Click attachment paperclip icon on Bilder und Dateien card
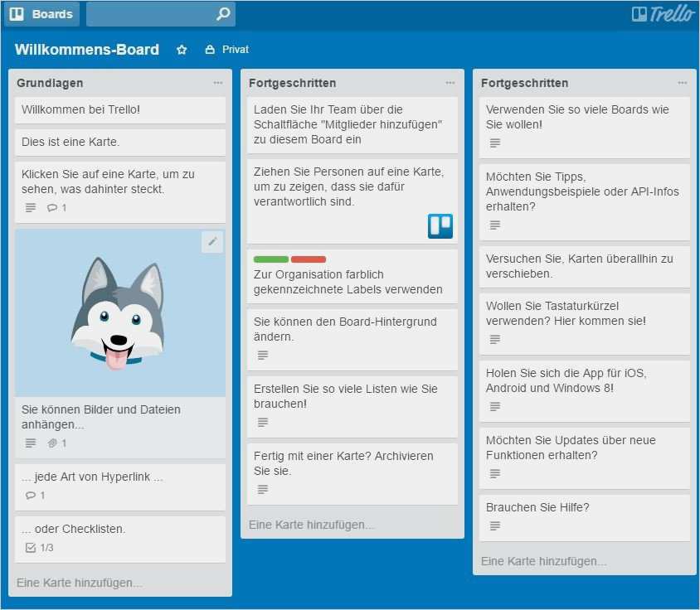Image resolution: width=700 pixels, height=610 pixels. click(52, 443)
